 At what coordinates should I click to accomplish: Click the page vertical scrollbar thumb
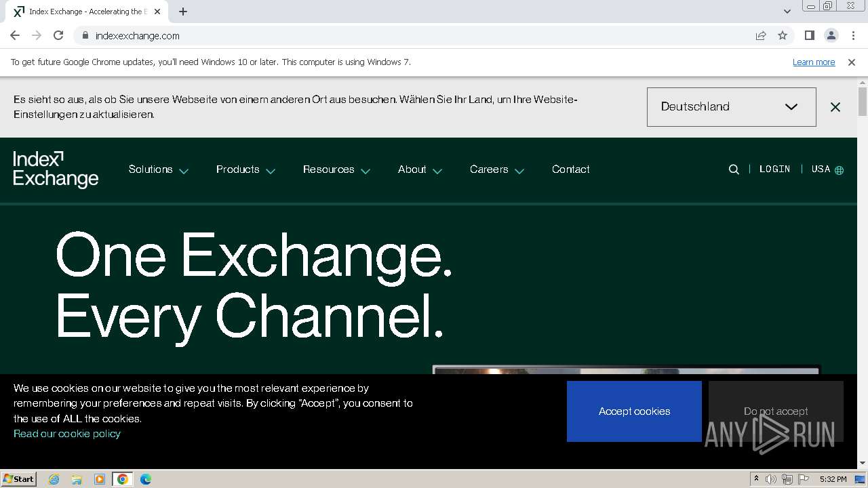pos(863,102)
